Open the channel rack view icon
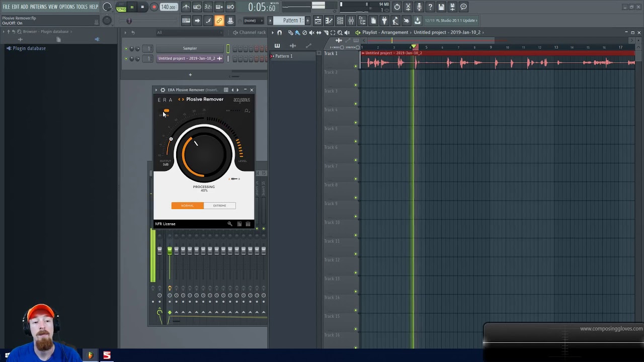 [x=340, y=21]
